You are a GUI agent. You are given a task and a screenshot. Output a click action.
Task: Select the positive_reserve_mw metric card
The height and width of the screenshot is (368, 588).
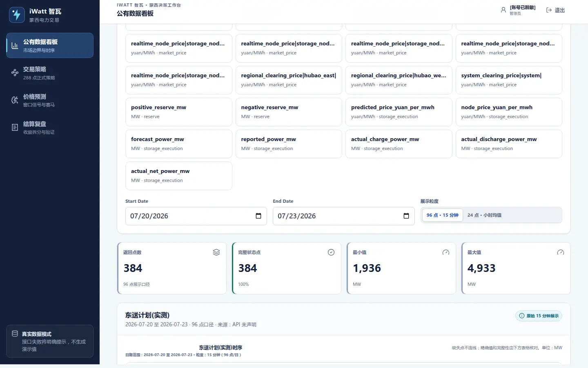(x=179, y=112)
